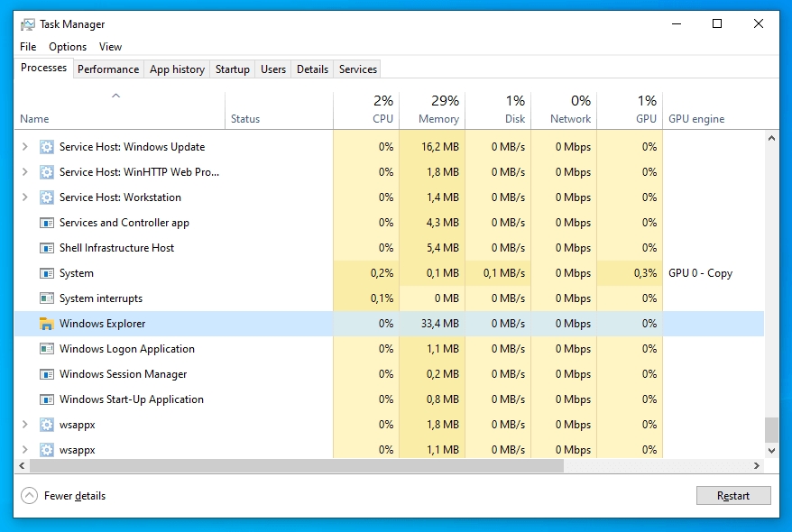
Task: Expand Service Host: WinHTTP Web Proxy group
Action: click(24, 172)
